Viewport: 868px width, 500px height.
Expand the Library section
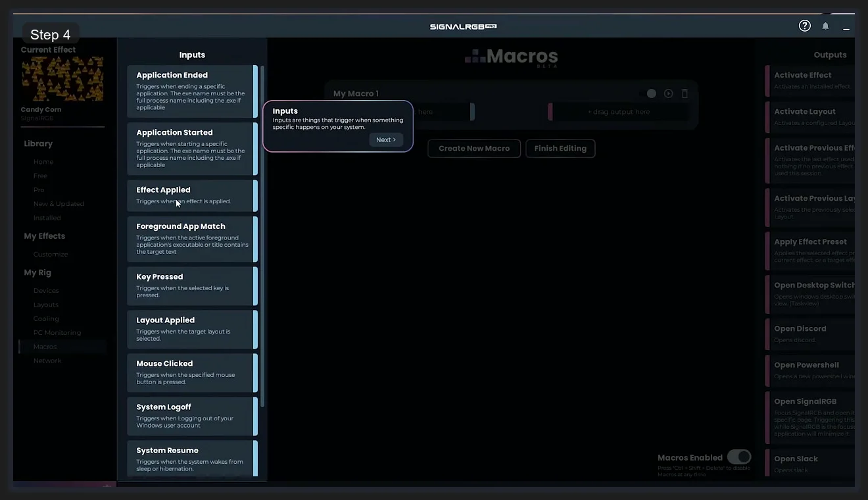(x=38, y=143)
